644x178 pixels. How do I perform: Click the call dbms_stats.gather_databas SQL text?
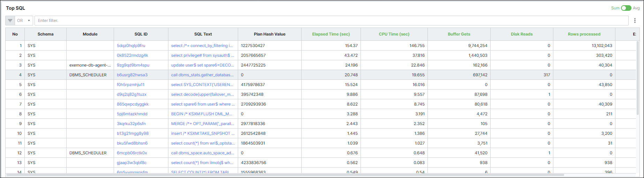(202, 75)
